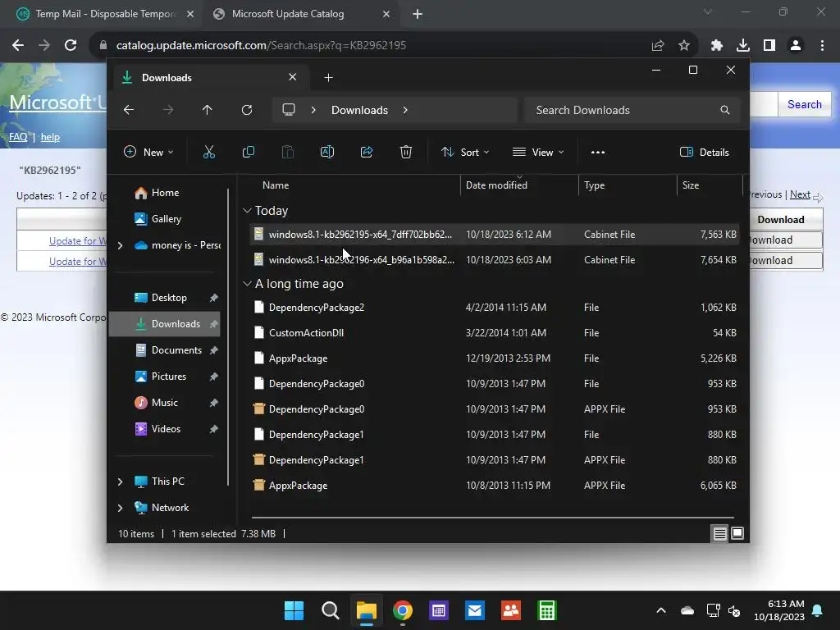
Task: Collapse the A long time ago group
Action: (247, 284)
